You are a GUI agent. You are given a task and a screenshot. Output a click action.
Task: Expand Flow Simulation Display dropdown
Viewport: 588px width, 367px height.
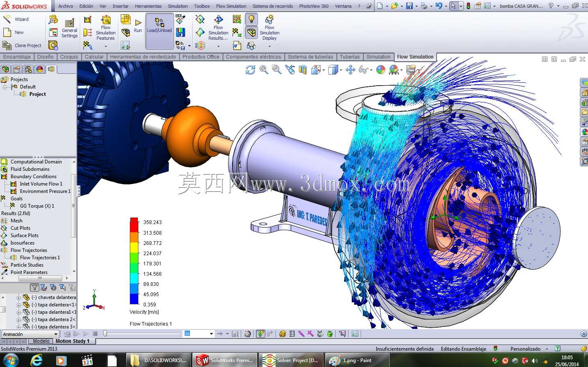269,46
